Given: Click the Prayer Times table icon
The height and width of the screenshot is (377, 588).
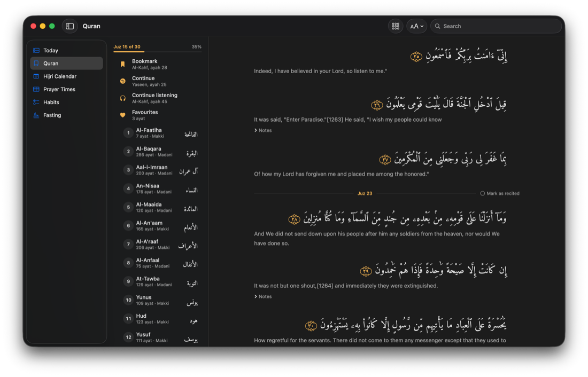Looking at the screenshot, I should coord(36,89).
